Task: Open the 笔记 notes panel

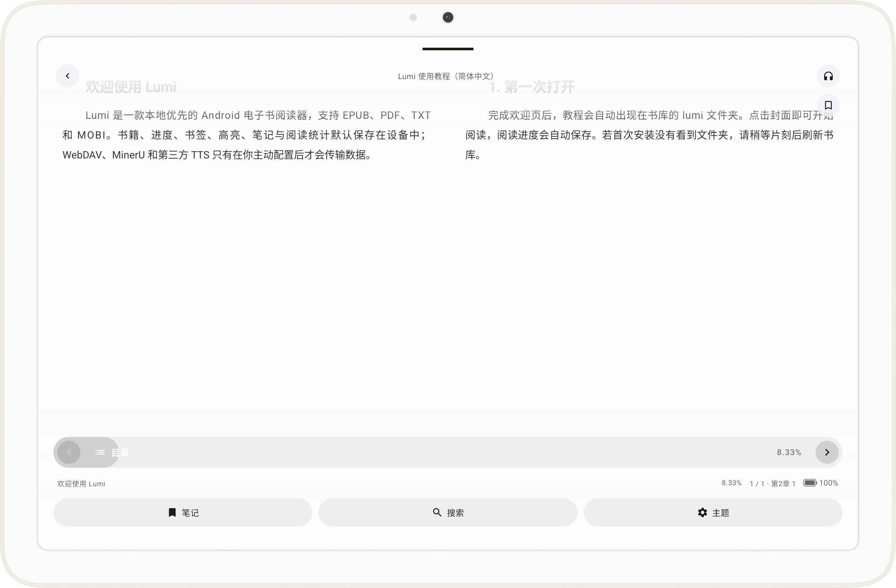Action: 183,512
